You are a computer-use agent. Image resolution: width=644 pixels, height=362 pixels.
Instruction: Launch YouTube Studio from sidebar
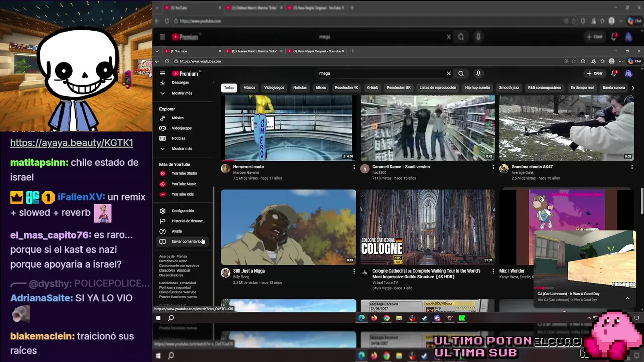184,173
